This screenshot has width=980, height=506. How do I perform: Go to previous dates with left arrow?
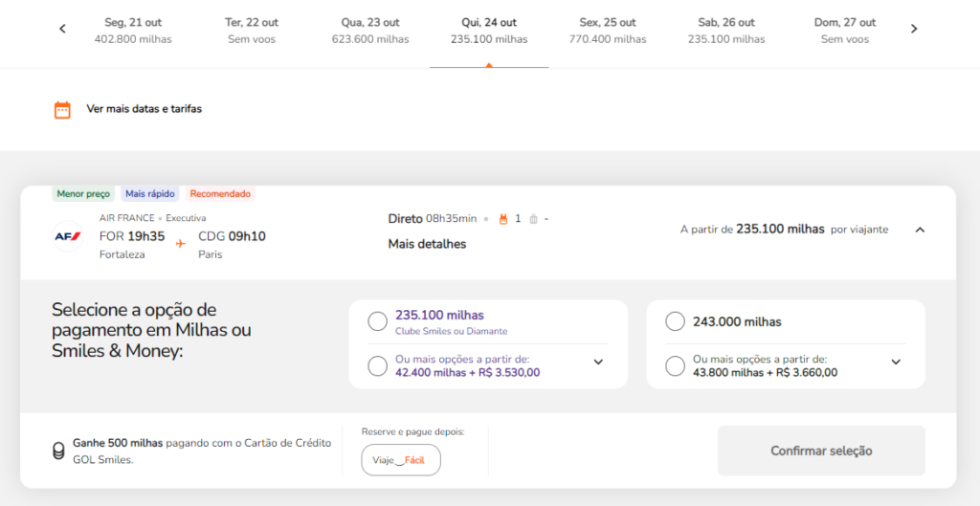pyautogui.click(x=62, y=29)
